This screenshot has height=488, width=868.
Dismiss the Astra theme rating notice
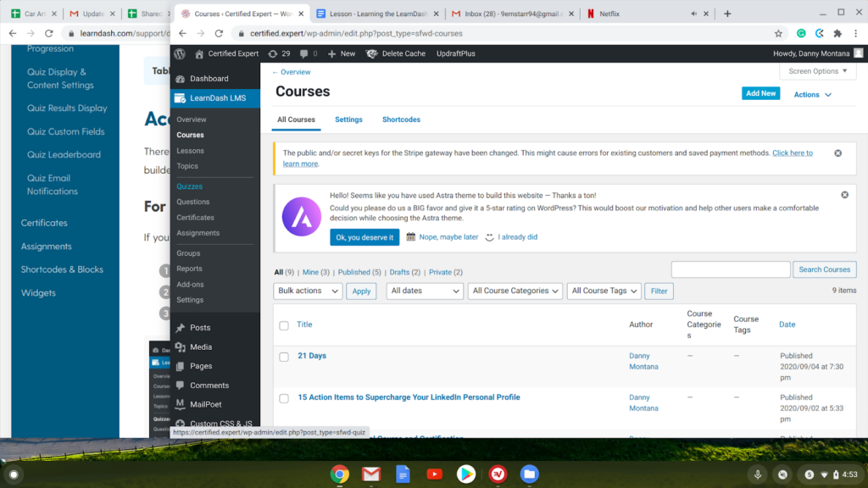point(845,195)
